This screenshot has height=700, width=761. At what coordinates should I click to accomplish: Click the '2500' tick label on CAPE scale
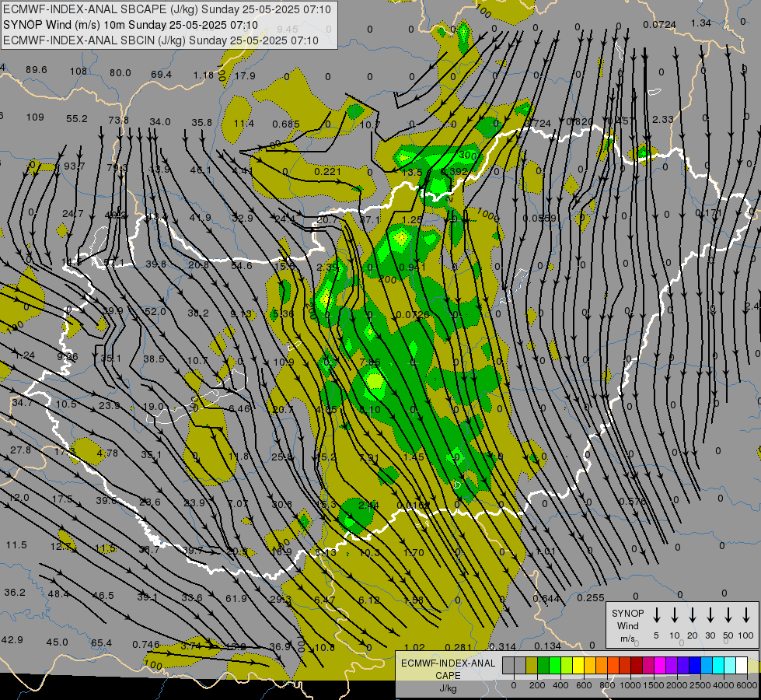tap(700, 685)
